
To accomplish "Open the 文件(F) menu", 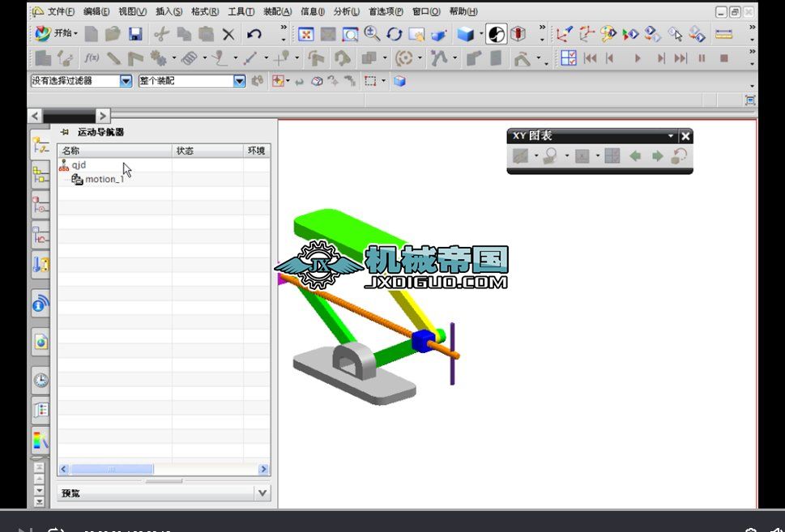I will [61, 11].
